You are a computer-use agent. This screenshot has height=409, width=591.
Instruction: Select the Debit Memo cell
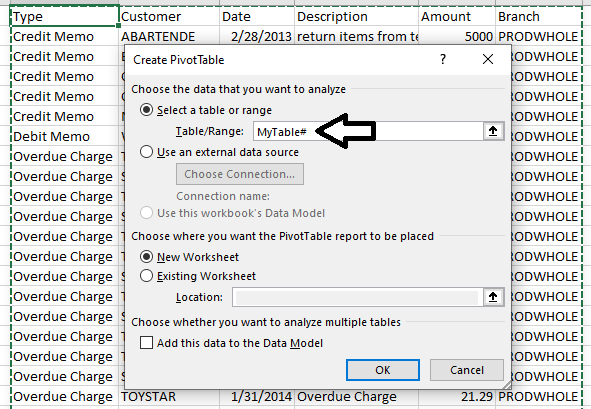click(64, 136)
